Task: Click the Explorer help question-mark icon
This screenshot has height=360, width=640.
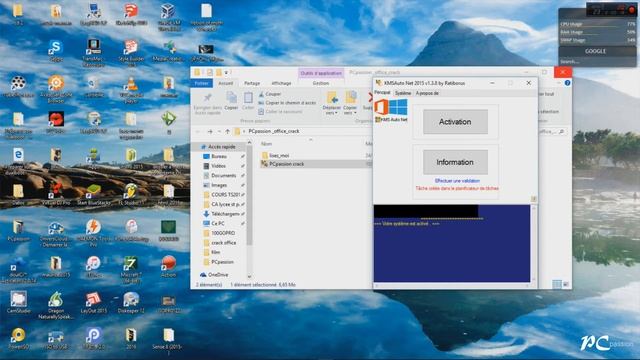Action: point(567,83)
